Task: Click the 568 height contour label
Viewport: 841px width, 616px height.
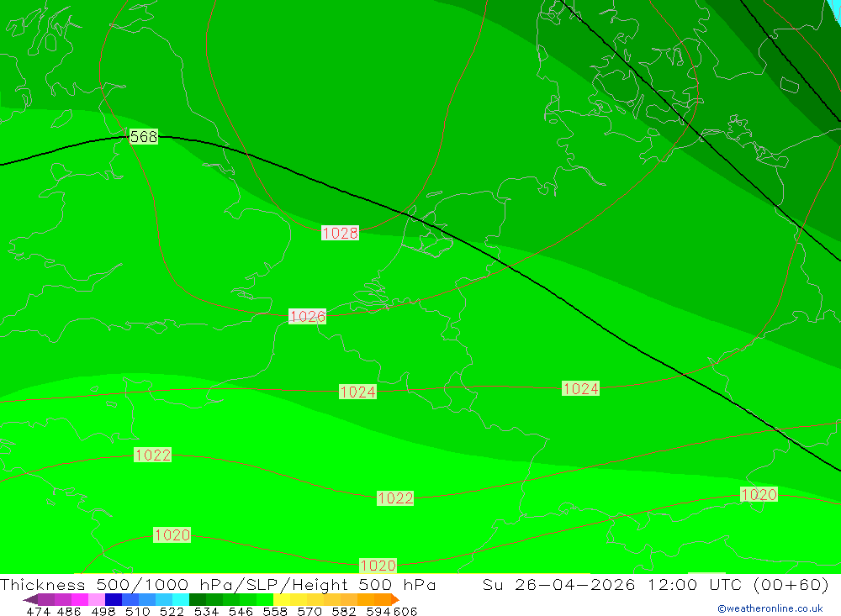Action: [x=144, y=137]
